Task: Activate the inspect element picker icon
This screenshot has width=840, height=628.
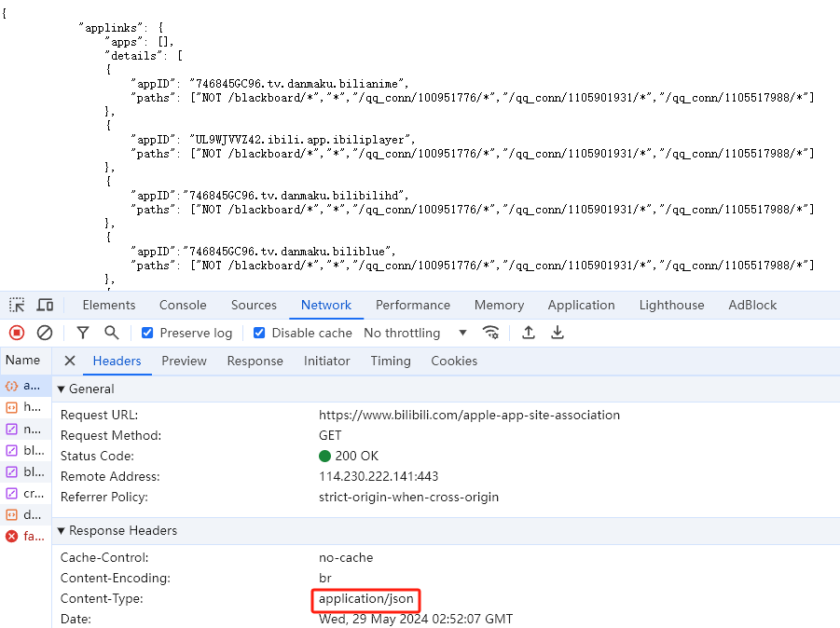Action: coord(17,306)
